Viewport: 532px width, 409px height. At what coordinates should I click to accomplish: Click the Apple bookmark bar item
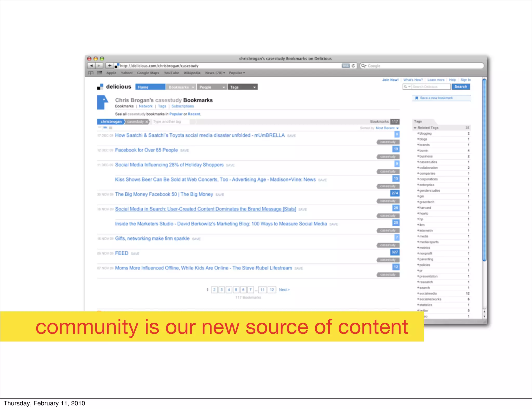click(111, 73)
